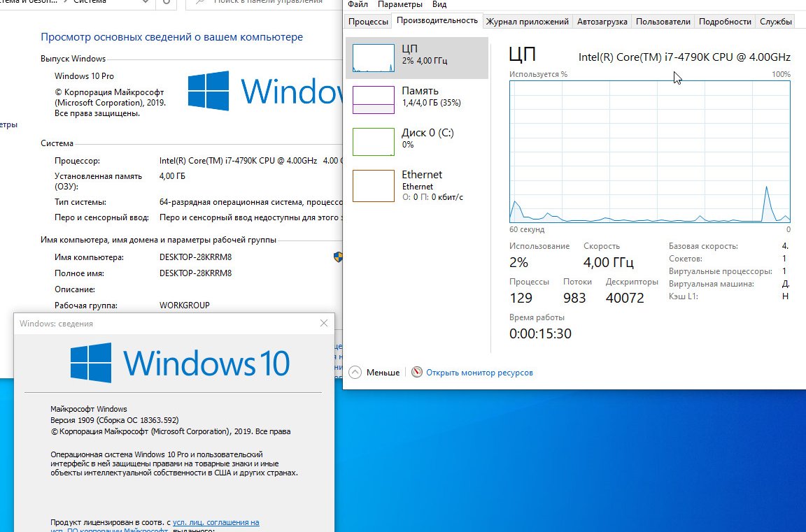Click the uptime value 0:00:15:30
Viewport: 806px width, 532px height.
click(540, 333)
